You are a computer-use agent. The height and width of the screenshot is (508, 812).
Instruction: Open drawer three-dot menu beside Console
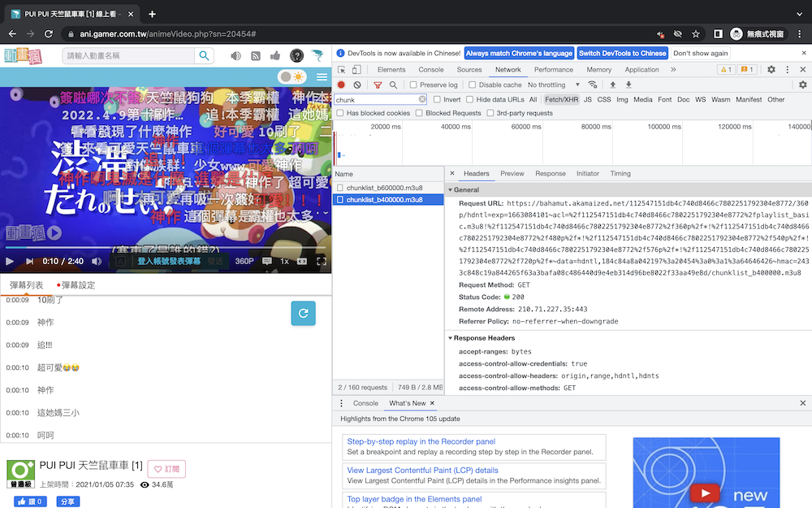coord(341,403)
